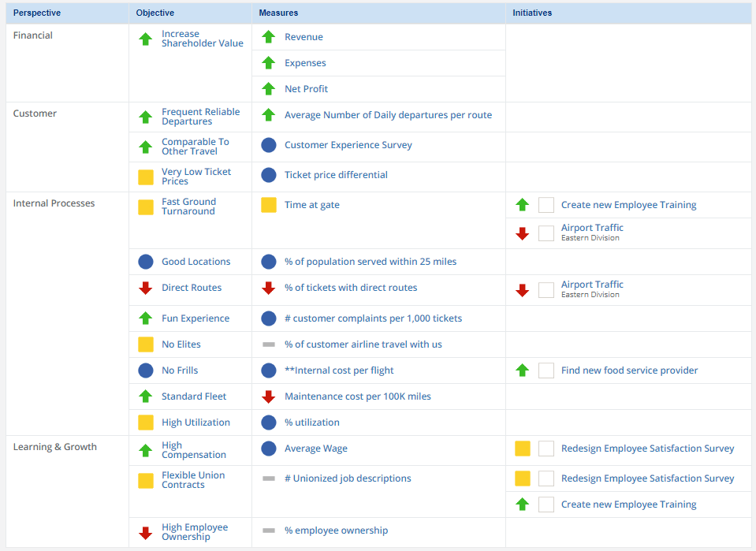The image size is (756, 551).
Task: Click yellow square icon beside Very Low Ticket Prices
Action: pyautogui.click(x=145, y=177)
